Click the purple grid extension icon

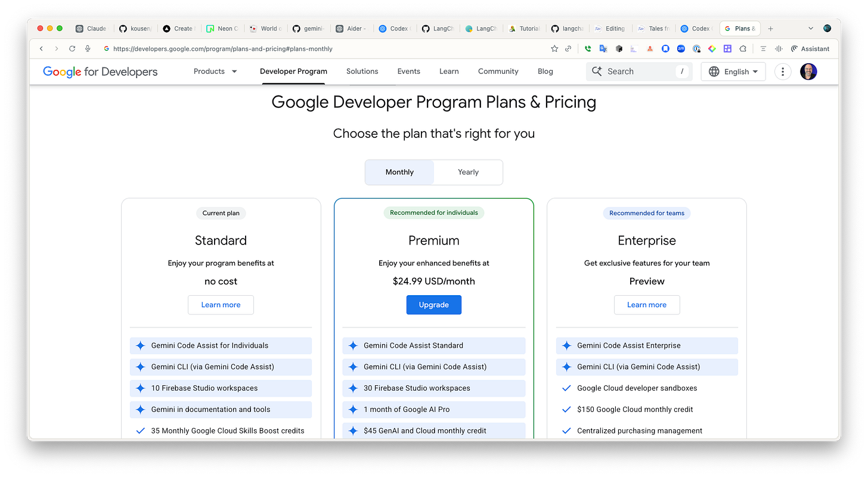(727, 49)
